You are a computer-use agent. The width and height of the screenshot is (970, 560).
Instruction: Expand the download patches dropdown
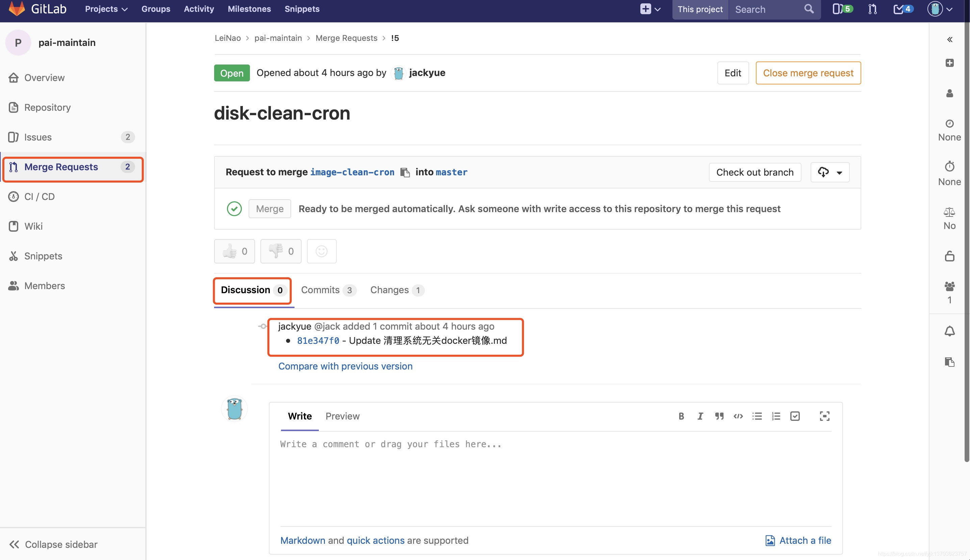830,172
